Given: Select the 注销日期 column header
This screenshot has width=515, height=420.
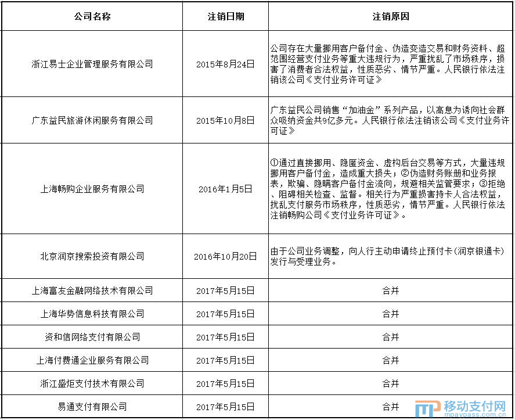Looking at the screenshot, I should coord(226,16).
